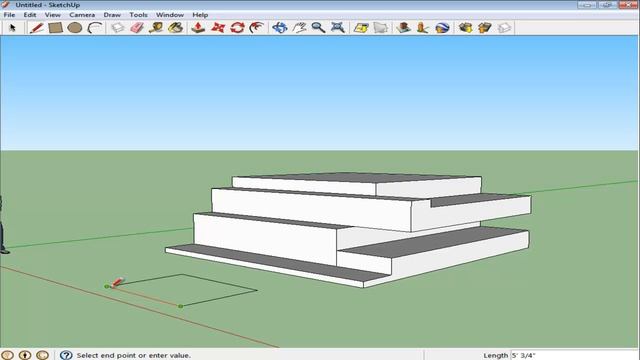Viewport: 640px width, 360px height.
Task: Click the Share Component icon
Action: click(504, 28)
